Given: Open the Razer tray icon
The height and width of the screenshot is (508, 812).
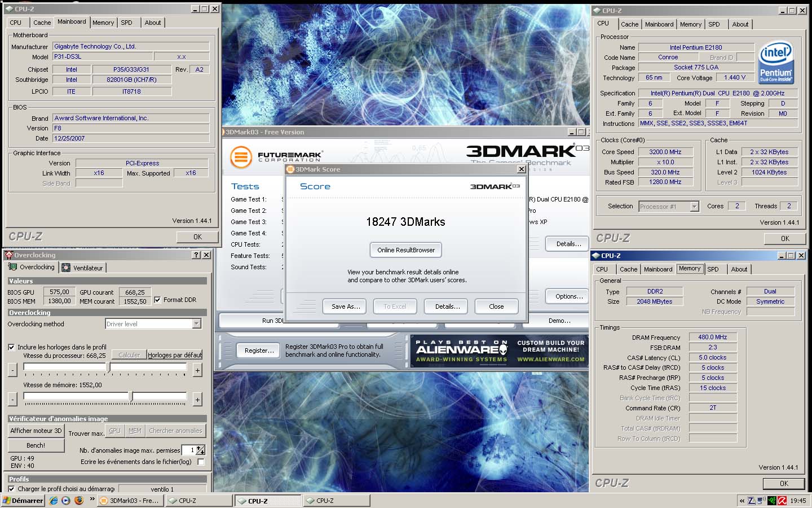Looking at the screenshot, I should coord(771,500).
